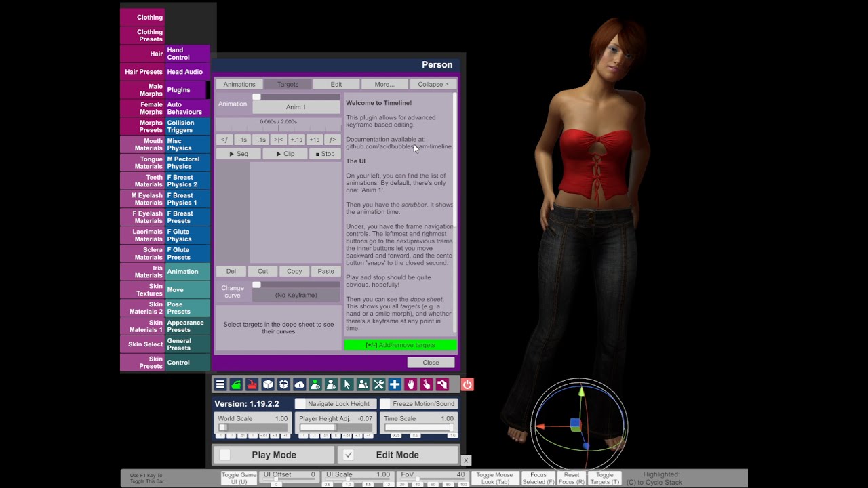Click the green Add/remove targets button
The height and width of the screenshot is (488, 868).
tap(401, 345)
